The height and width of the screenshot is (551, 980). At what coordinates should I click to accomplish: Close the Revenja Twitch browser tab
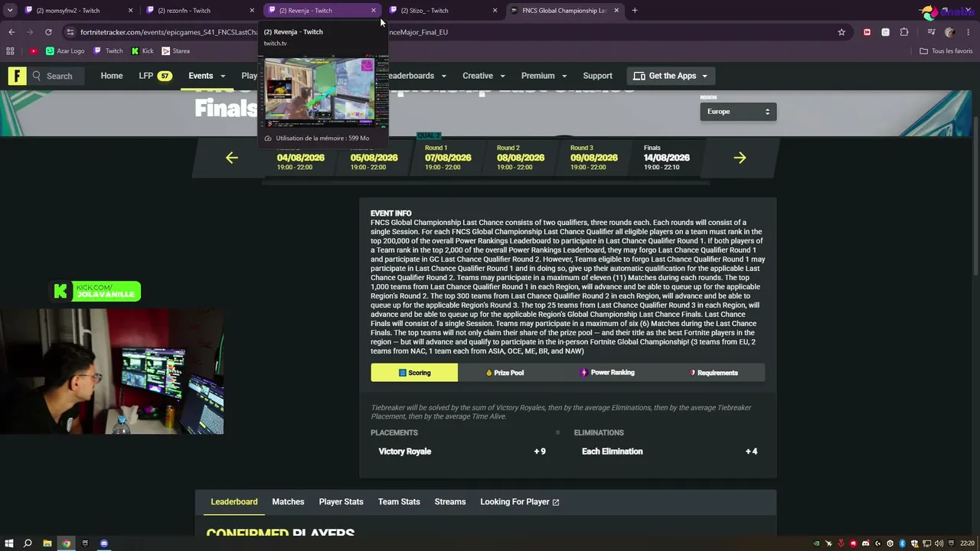click(374, 11)
